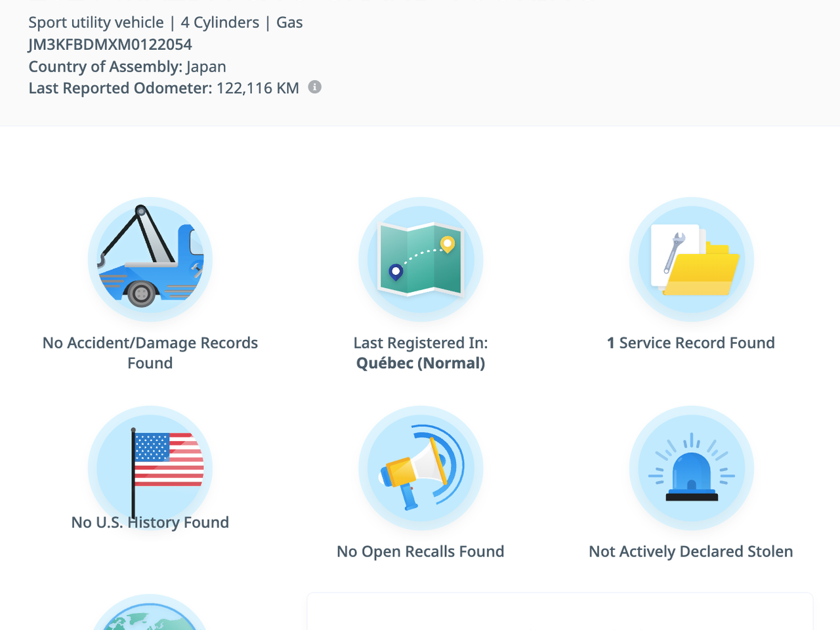Image resolution: width=840 pixels, height=630 pixels.
Task: Select the American flag icon
Action: (x=150, y=467)
